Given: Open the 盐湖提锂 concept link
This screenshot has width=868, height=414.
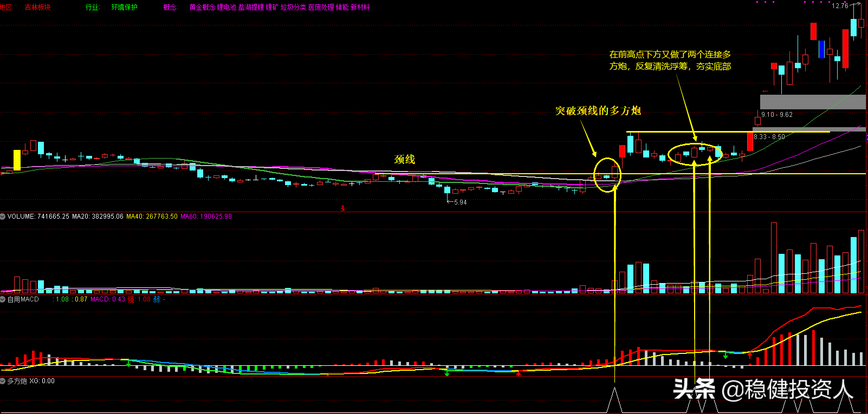Looking at the screenshot, I should [x=251, y=8].
